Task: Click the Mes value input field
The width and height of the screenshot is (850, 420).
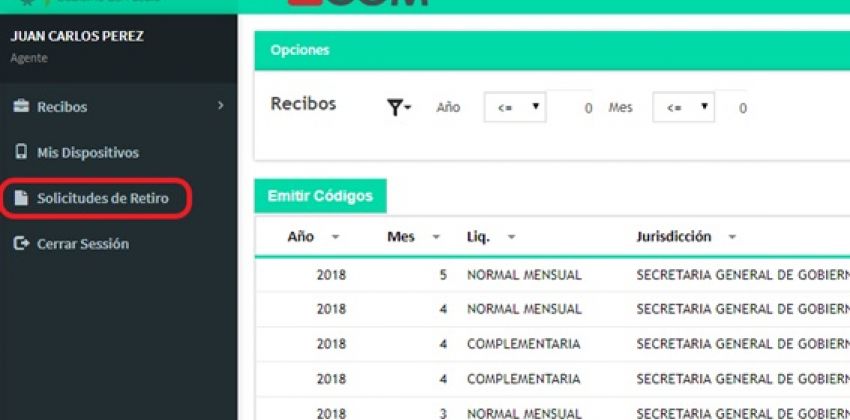Action: (x=732, y=107)
